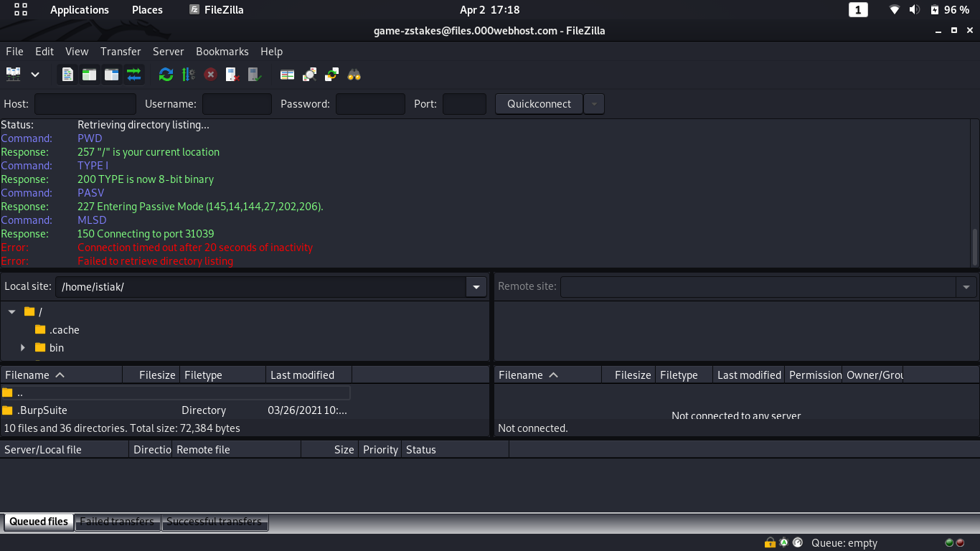Search for files with binoculars
Image resolution: width=980 pixels, height=551 pixels.
tap(354, 74)
